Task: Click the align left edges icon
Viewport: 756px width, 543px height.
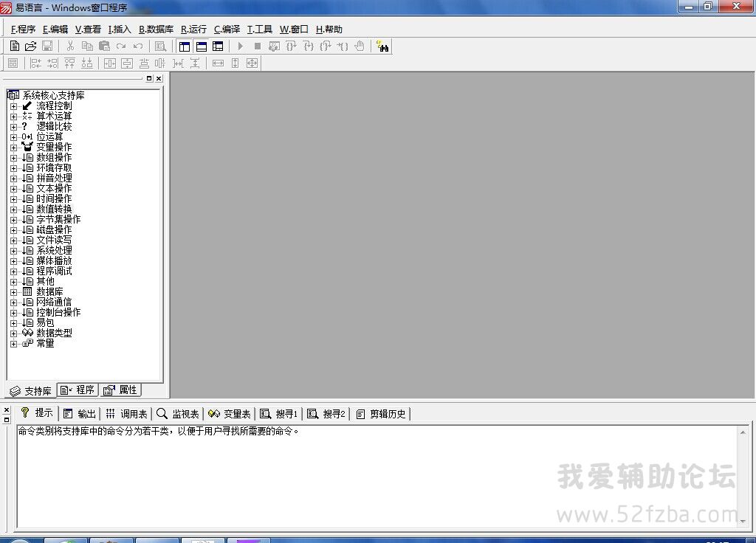Action: [35, 63]
